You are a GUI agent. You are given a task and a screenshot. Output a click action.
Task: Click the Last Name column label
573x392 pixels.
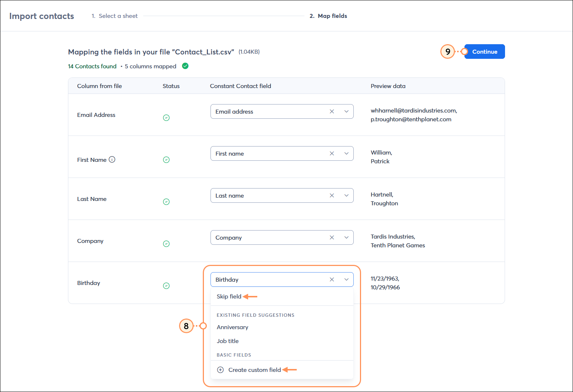pos(92,199)
